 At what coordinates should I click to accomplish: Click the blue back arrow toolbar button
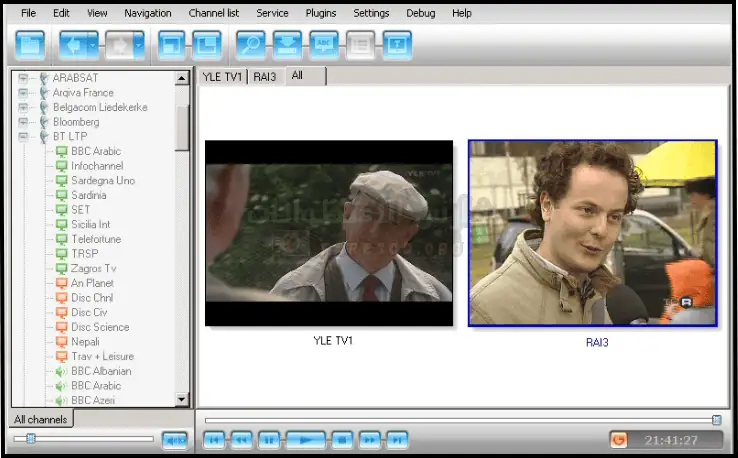click(x=71, y=46)
